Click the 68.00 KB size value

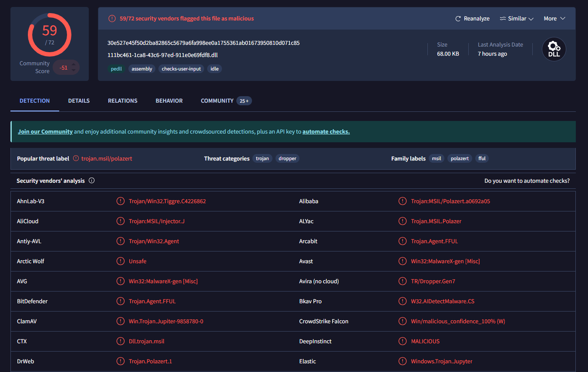[x=448, y=54]
